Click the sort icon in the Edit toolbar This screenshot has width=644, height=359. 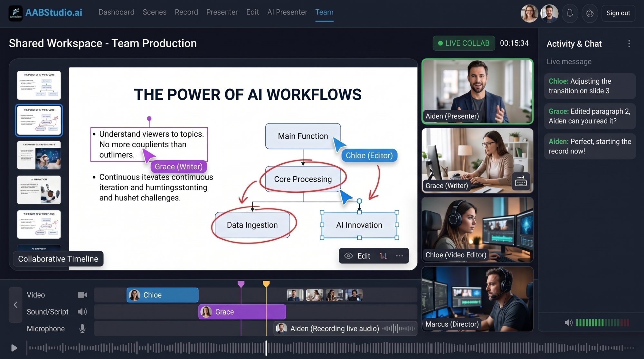coord(383,256)
